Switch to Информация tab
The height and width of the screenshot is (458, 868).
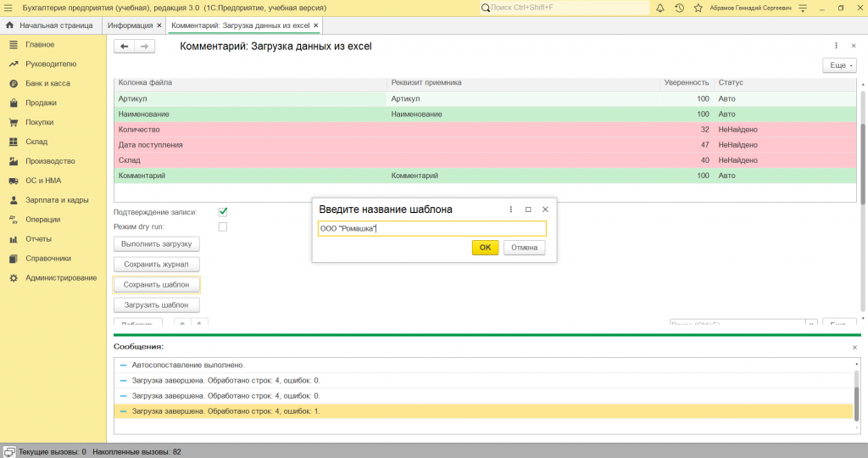130,25
